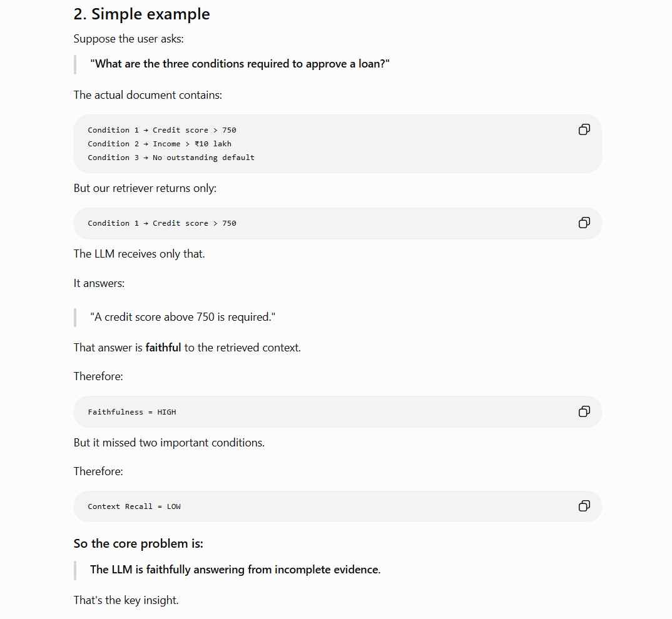Click 'That's the key insight.' text

(x=126, y=600)
